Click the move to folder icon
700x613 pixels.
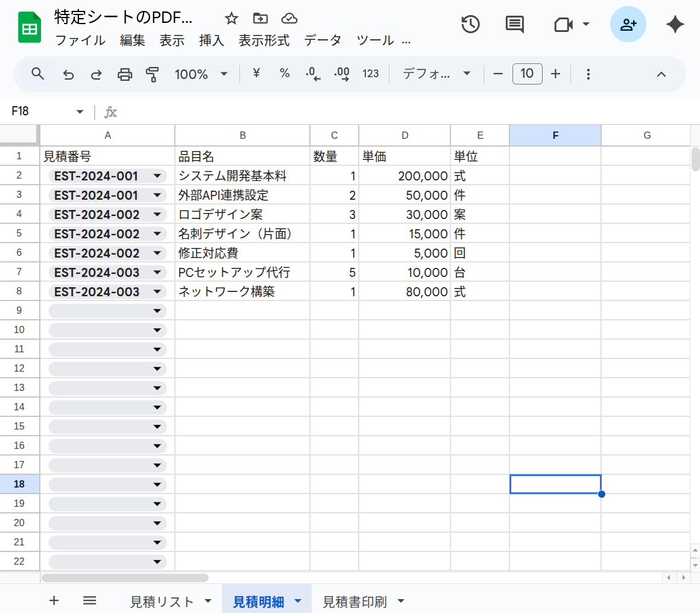pos(260,18)
